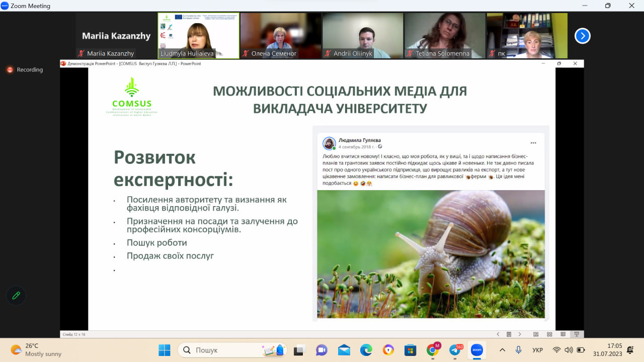The width and height of the screenshot is (644, 362).
Task: Open the three-dots menu on Facebook post
Action: [533, 143]
